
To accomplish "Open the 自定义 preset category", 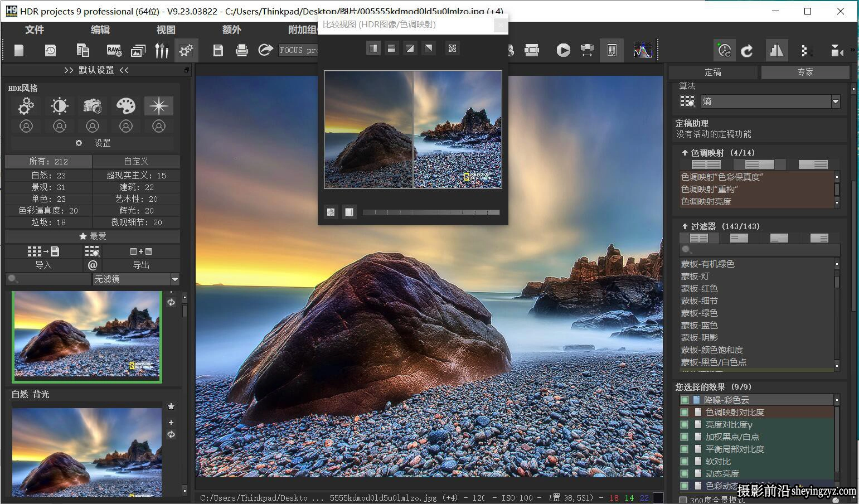I will coord(136,162).
